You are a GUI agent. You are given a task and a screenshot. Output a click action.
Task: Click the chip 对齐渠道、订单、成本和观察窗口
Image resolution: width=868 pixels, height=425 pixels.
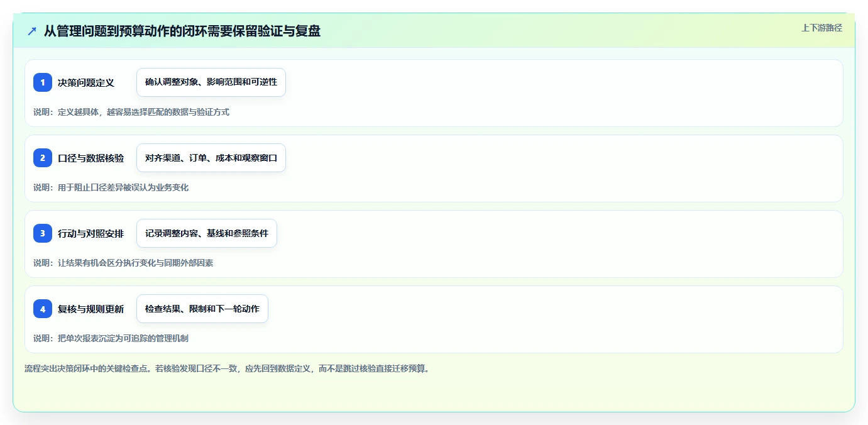(211, 158)
